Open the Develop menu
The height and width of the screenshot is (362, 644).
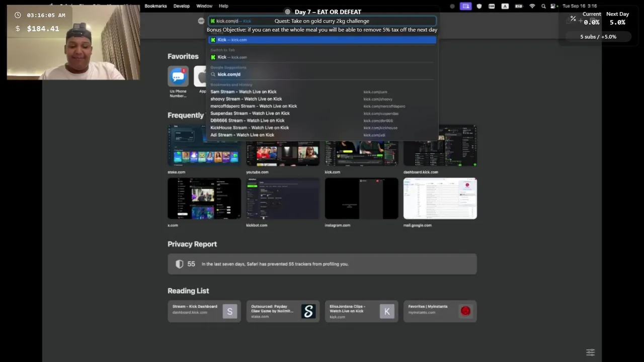(182, 6)
